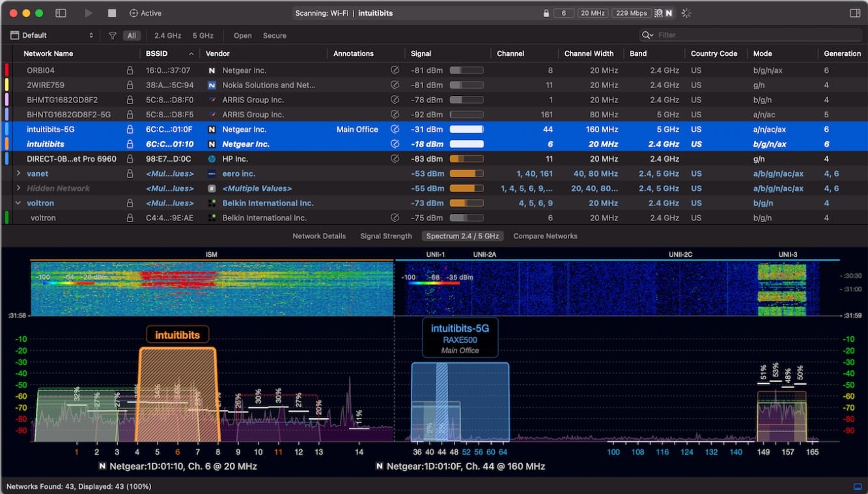Stop scanning with the stop button
Image resolution: width=868 pixels, height=494 pixels.
pos(112,13)
